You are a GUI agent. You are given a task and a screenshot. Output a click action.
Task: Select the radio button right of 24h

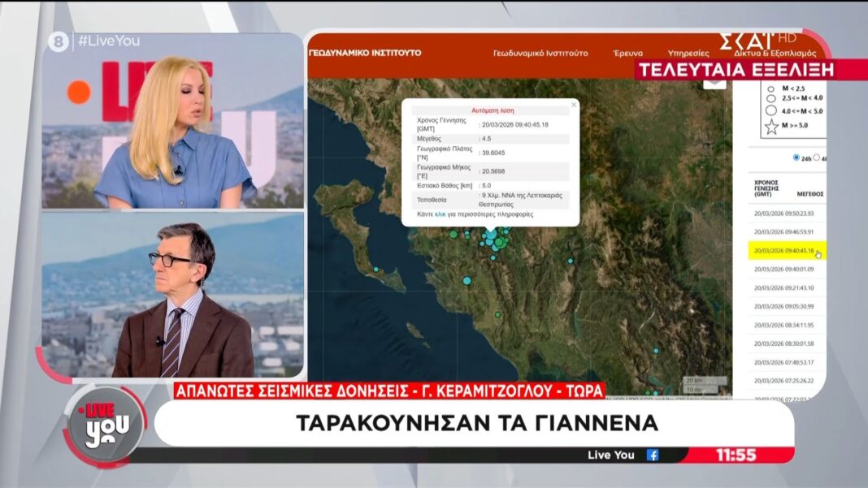click(x=817, y=158)
